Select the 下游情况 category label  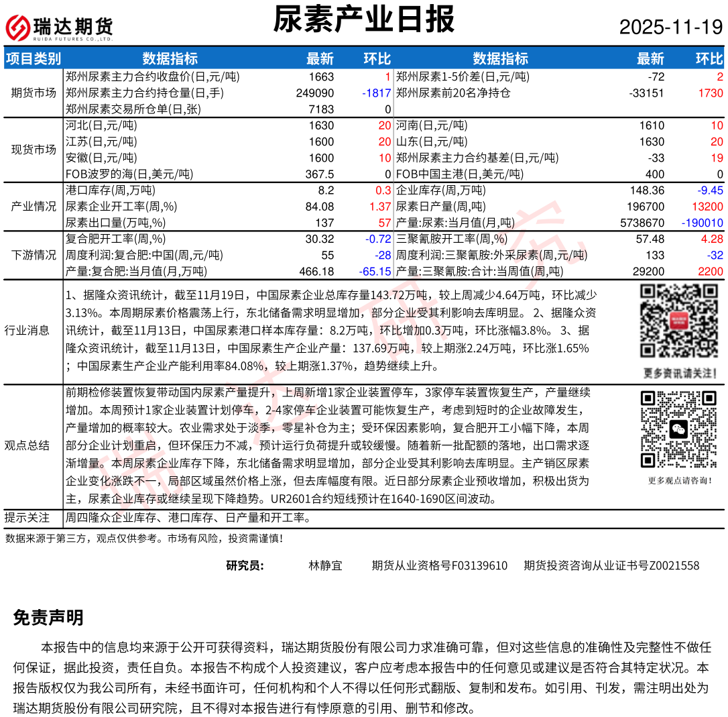[33, 255]
